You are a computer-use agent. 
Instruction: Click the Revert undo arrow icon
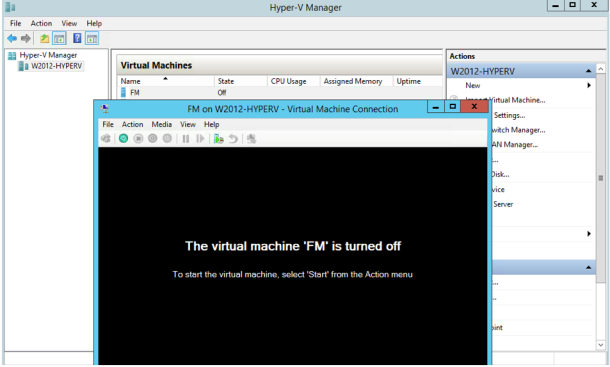[x=233, y=139]
